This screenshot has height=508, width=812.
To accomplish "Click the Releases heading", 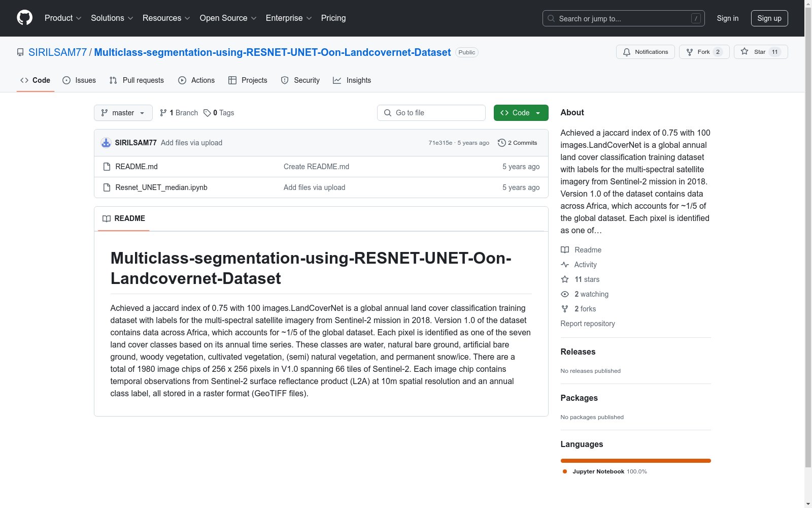I will click(578, 352).
